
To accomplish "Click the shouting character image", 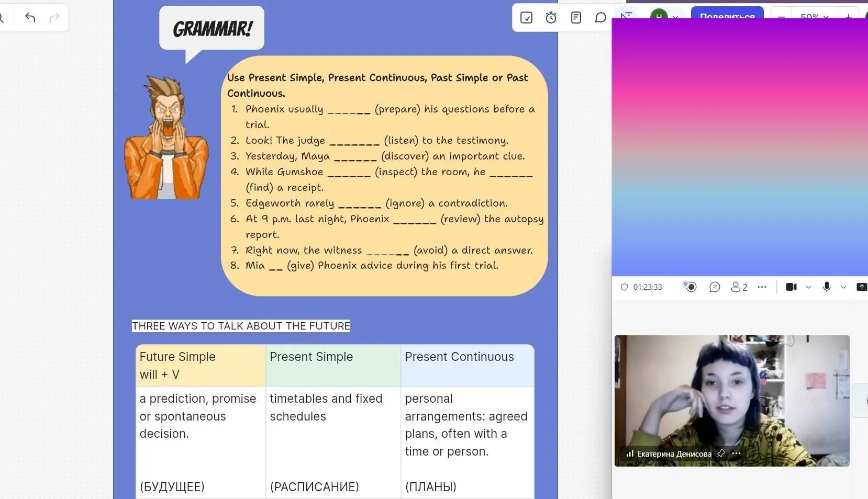I will (166, 138).
